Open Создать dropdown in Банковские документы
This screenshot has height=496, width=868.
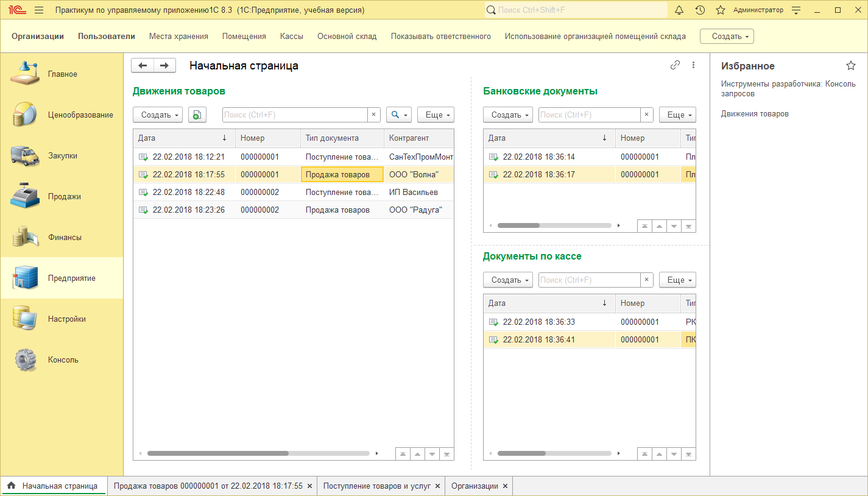point(508,115)
